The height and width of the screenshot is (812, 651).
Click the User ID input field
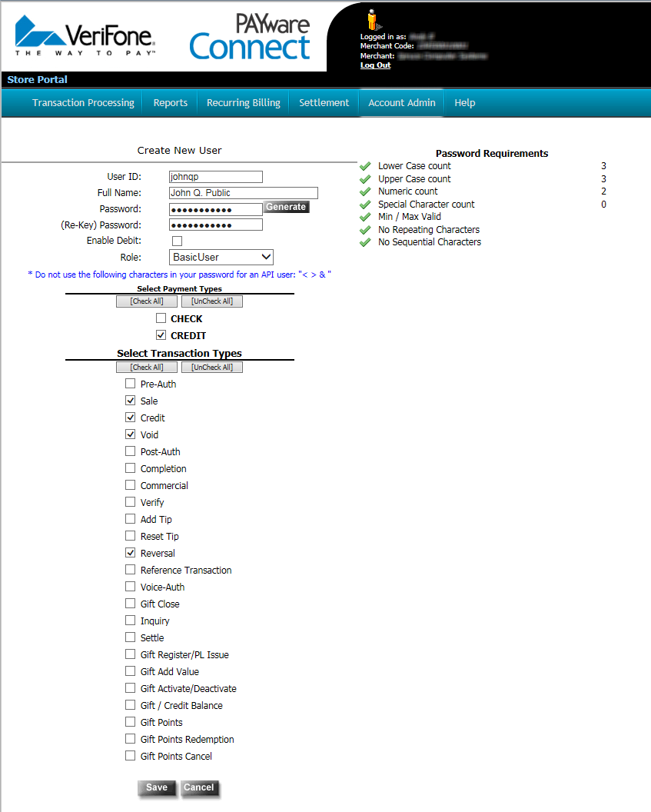click(216, 177)
